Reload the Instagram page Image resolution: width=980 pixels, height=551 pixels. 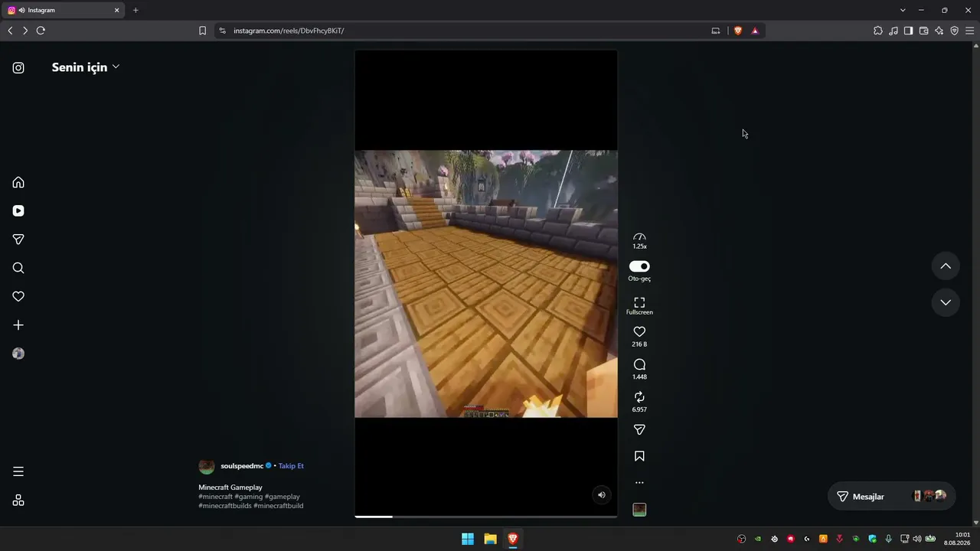point(41,31)
